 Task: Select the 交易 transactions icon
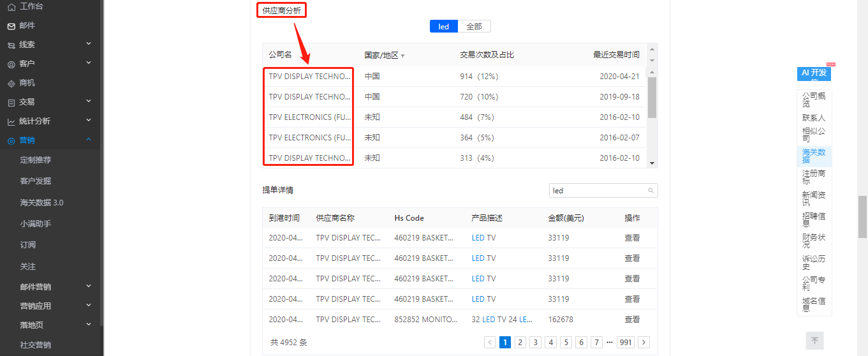11,103
